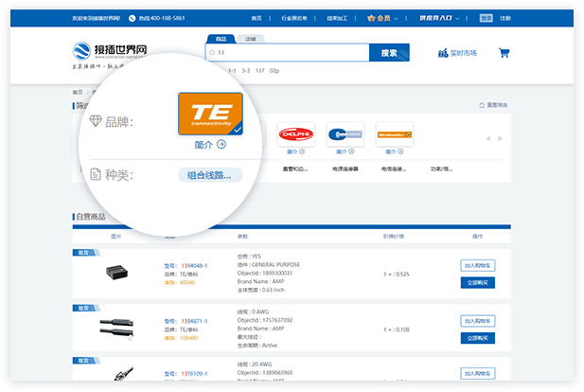The height and width of the screenshot is (392, 584).
Task: Click the blue 搜索 button
Action: pos(389,52)
